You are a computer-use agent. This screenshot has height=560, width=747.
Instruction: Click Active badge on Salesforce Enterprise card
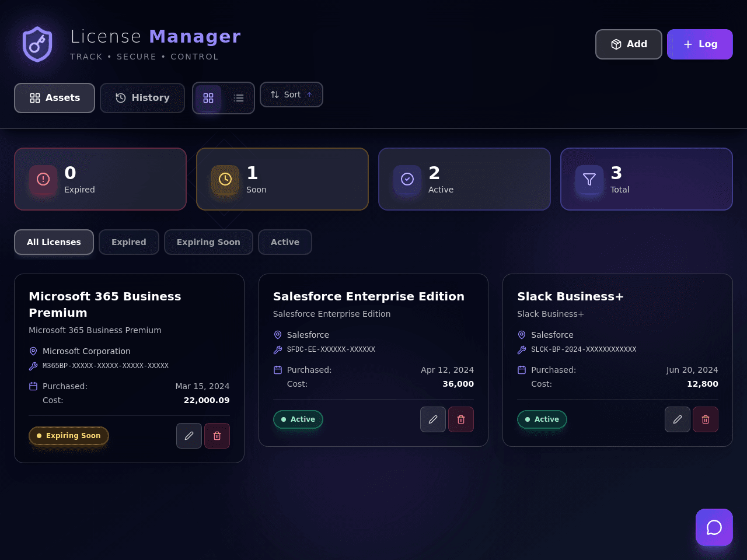point(298,419)
